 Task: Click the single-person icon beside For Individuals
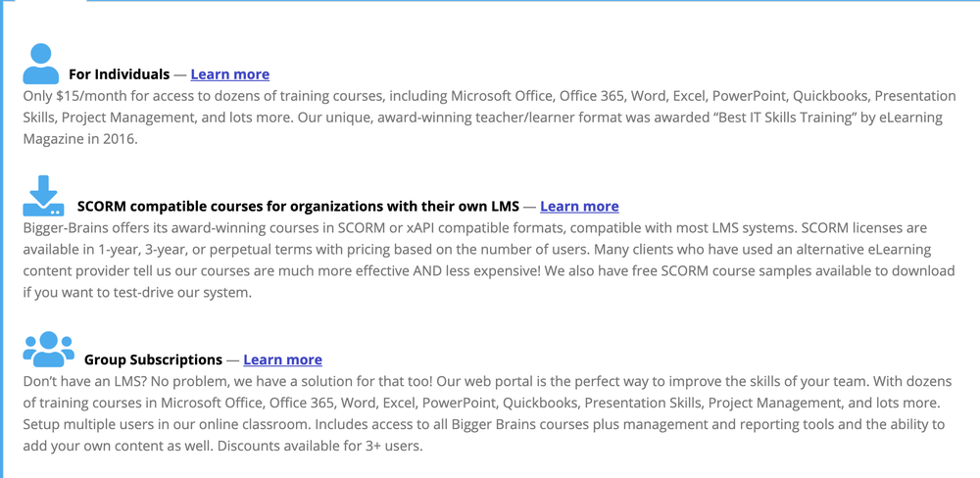[x=40, y=64]
